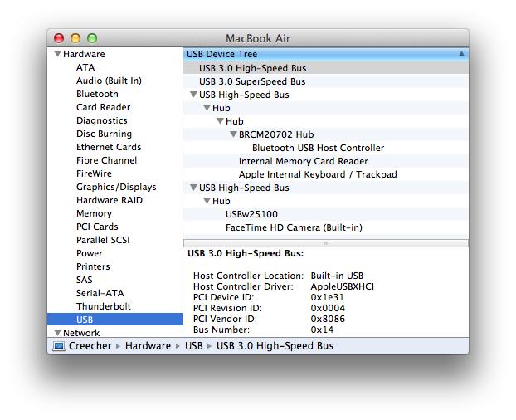Screen dimensions: 516x420
Task: Click the sort arrow in USB Device Tree header
Action: (x=461, y=54)
